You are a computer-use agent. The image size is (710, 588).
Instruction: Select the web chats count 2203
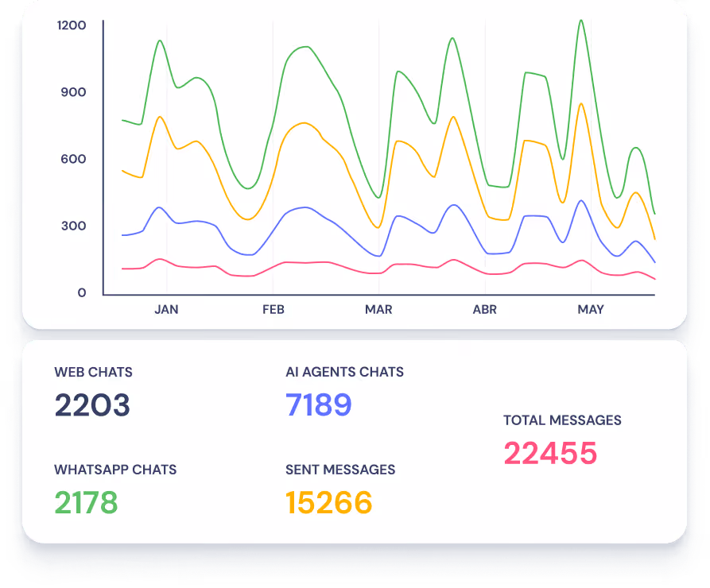(92, 405)
